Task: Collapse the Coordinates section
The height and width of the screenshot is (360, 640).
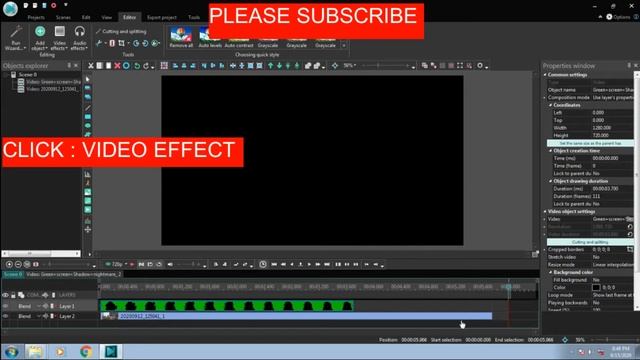Action: coord(551,105)
